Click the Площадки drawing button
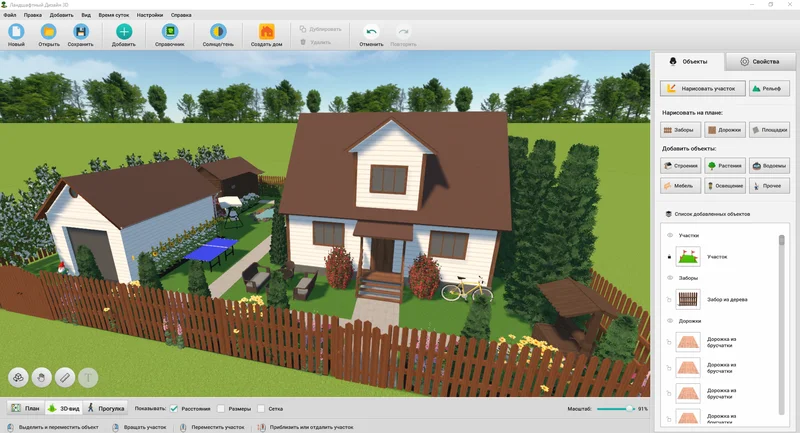This screenshot has width=800, height=433. click(769, 130)
